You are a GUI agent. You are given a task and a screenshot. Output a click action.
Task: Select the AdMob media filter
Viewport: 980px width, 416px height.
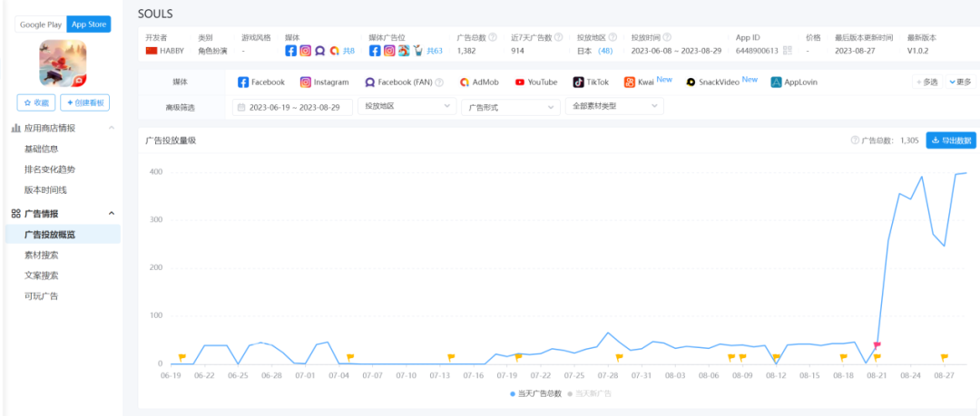[x=478, y=82]
